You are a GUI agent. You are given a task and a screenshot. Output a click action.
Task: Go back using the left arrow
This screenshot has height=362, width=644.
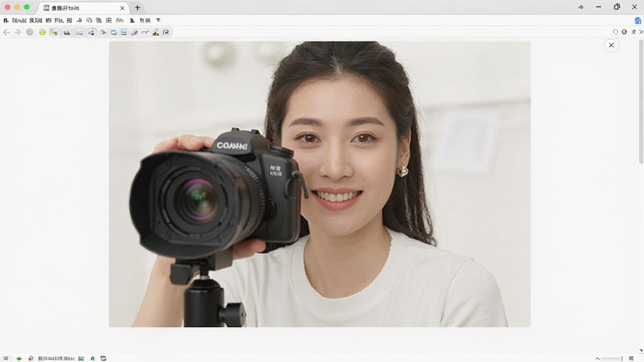click(x=6, y=32)
